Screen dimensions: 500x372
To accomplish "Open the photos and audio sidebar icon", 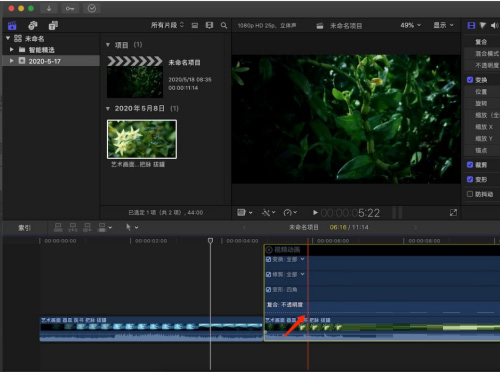I will point(33,25).
